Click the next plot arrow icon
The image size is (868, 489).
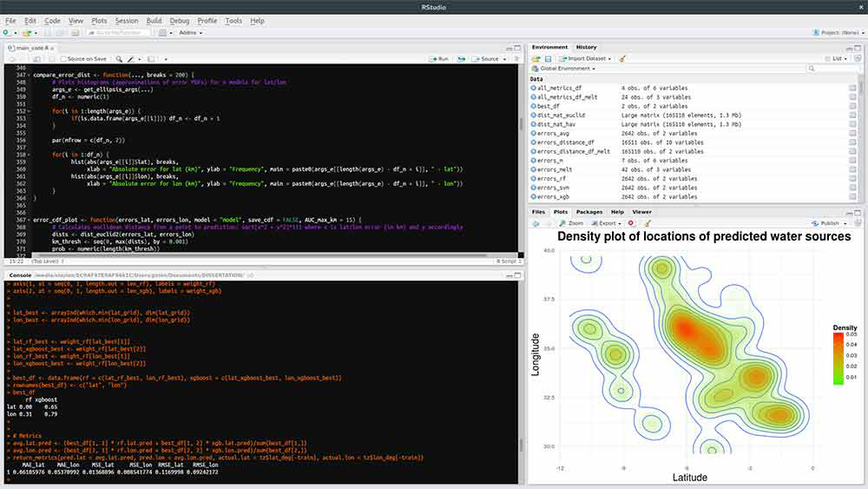[548, 223]
